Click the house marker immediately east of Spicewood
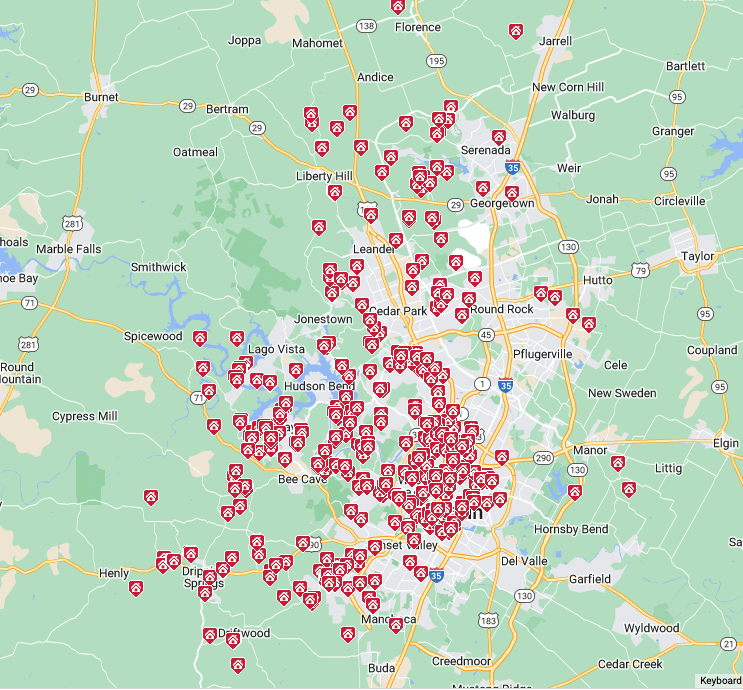The height and width of the screenshot is (690, 743). pos(200,338)
